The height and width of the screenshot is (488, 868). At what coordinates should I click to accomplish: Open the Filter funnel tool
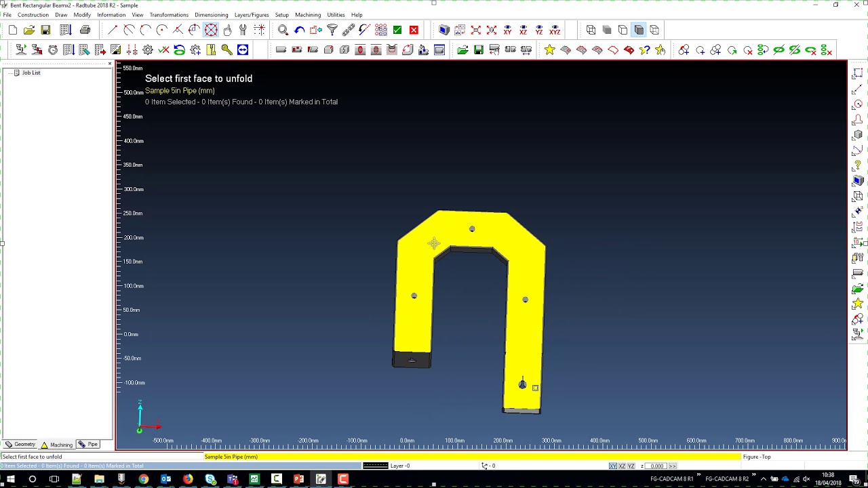pyautogui.click(x=332, y=30)
